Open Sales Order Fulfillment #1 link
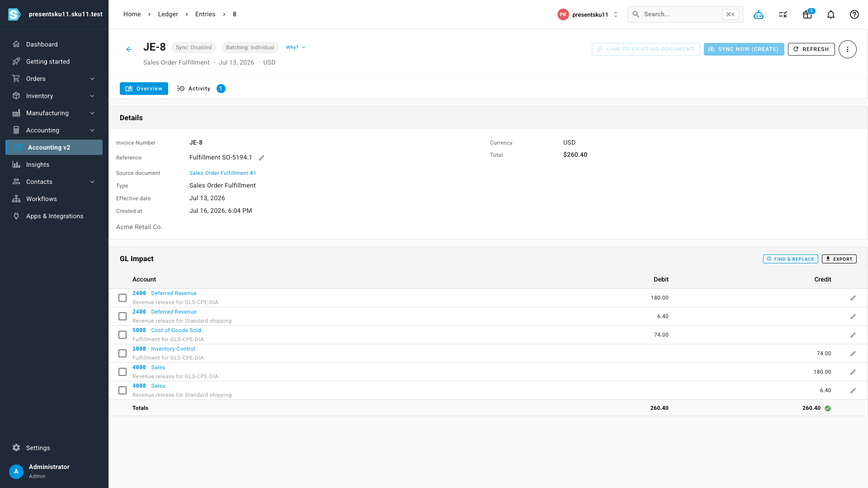This screenshot has height=488, width=868. 222,173
